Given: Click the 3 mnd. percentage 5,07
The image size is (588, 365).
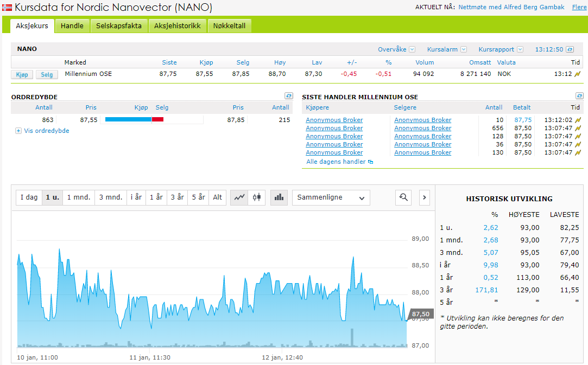Looking at the screenshot, I should click(x=490, y=253).
